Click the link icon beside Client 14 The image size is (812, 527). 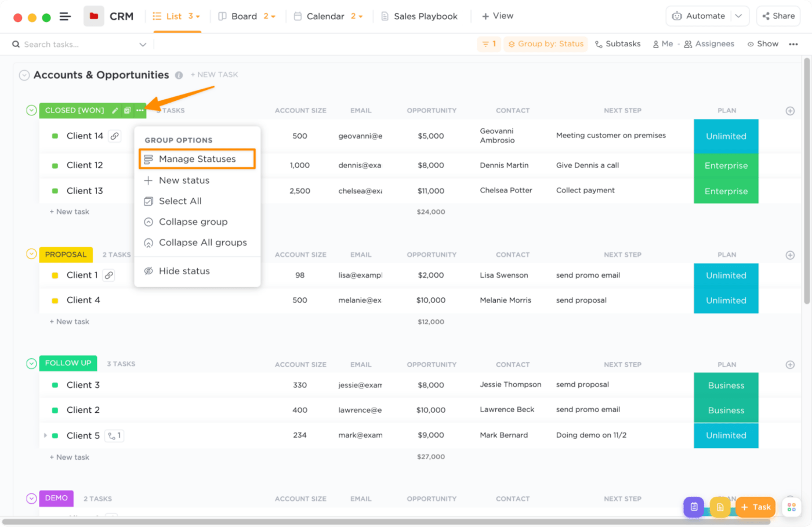coord(115,136)
